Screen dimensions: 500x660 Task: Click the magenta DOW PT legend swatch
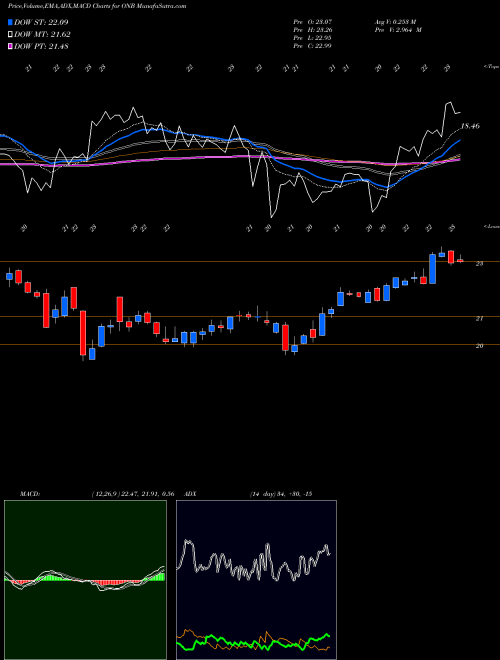[10, 46]
